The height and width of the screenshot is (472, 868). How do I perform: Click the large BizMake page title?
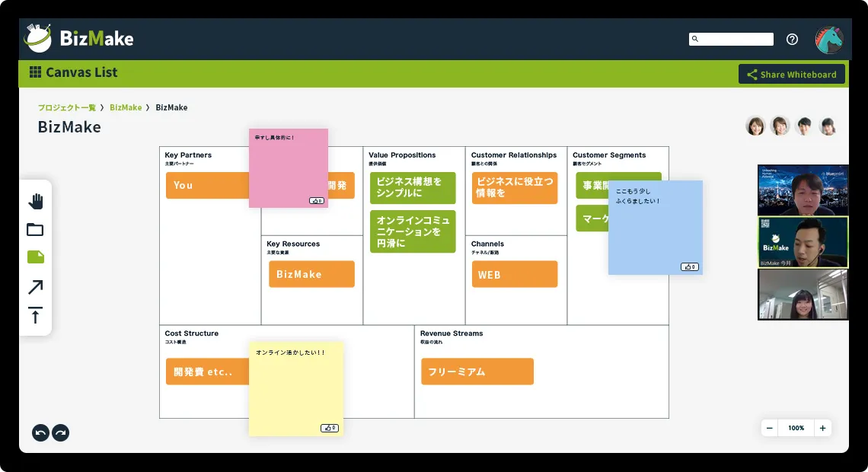click(x=69, y=126)
